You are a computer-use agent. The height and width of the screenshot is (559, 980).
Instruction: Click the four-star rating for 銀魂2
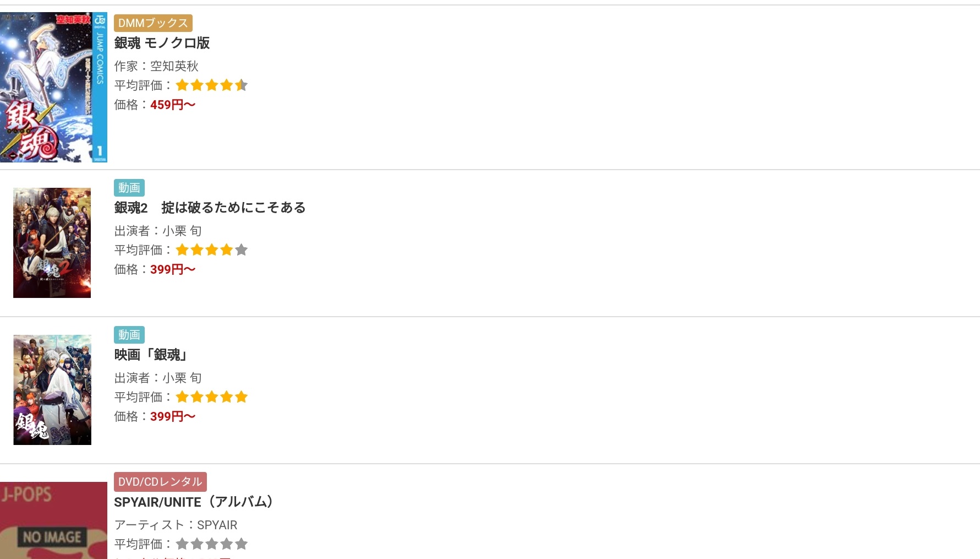tap(211, 250)
